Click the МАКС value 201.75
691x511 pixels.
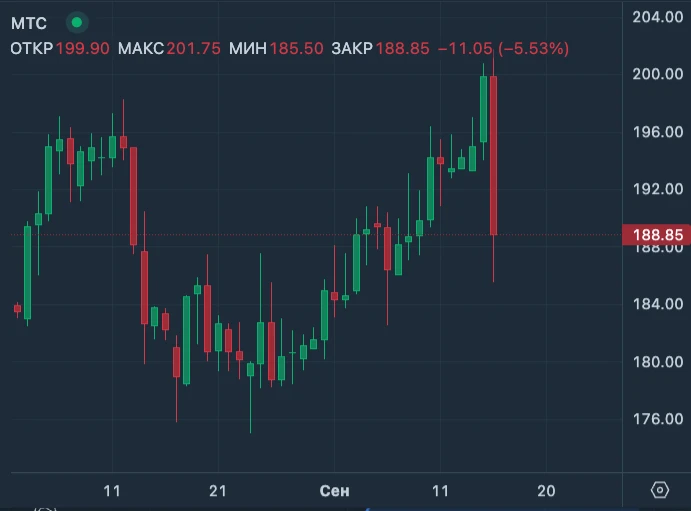(193, 48)
